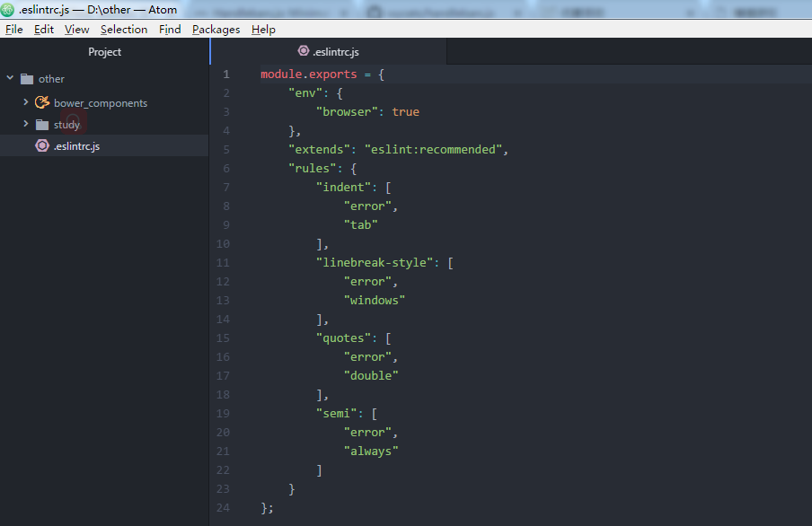Select the .eslintrc.js editor tab
Viewport: 812px width, 526px height.
[329, 52]
